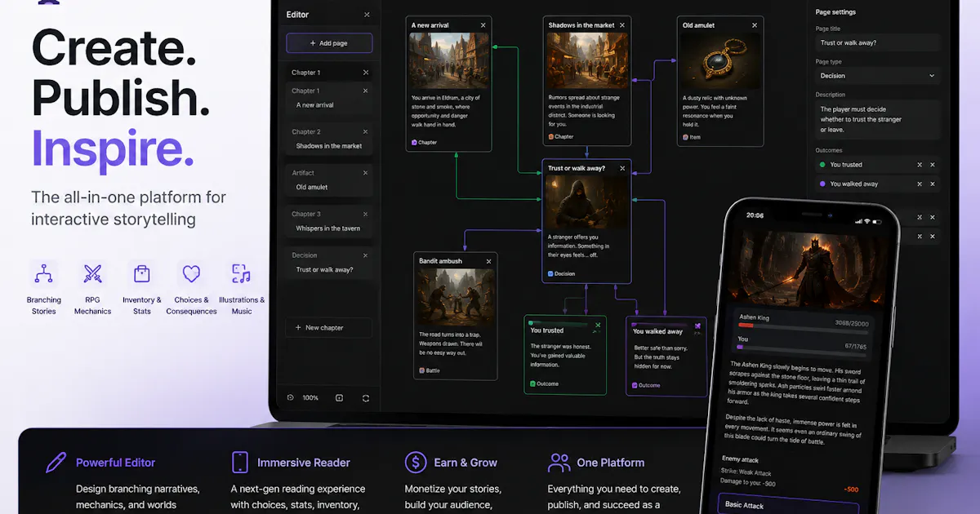Click the Decision tag on 'Trust or walk away?' card

561,274
